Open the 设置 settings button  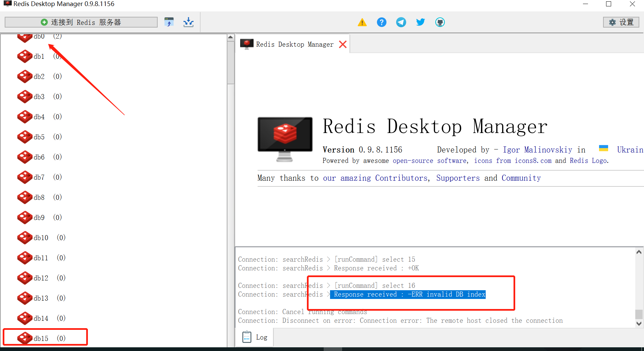point(621,22)
